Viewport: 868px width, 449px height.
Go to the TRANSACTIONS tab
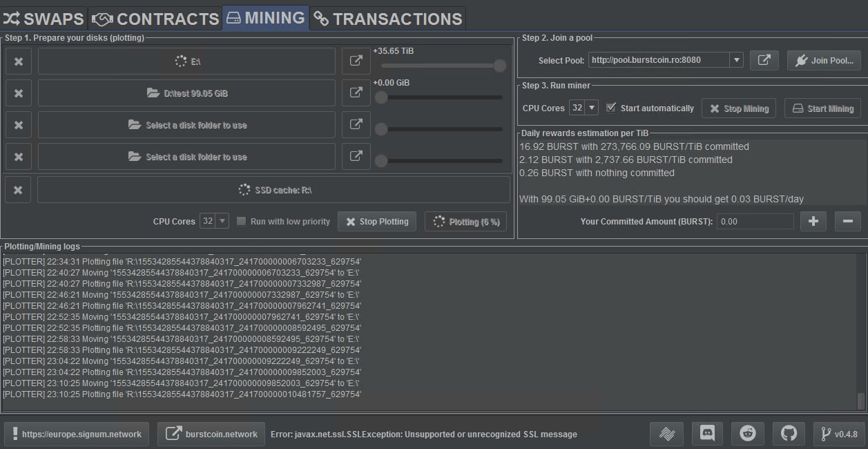click(387, 19)
